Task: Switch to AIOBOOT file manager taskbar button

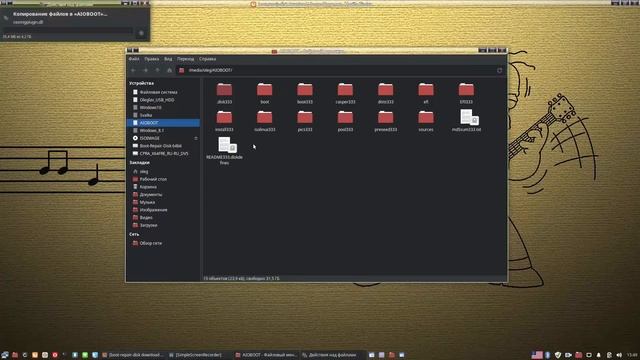Action: click(x=266, y=355)
